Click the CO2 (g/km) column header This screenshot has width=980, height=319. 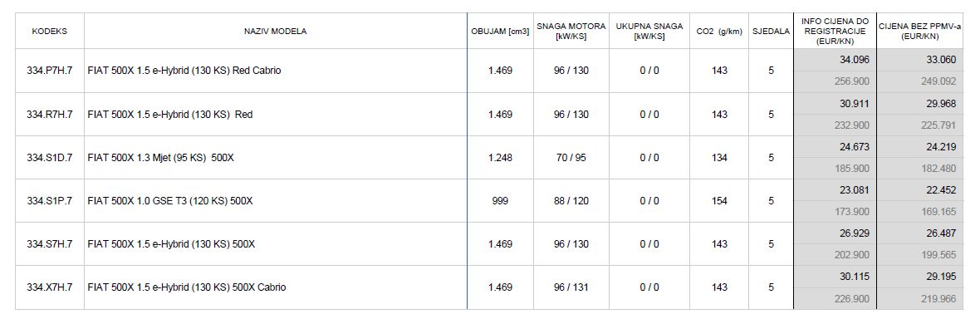click(719, 32)
